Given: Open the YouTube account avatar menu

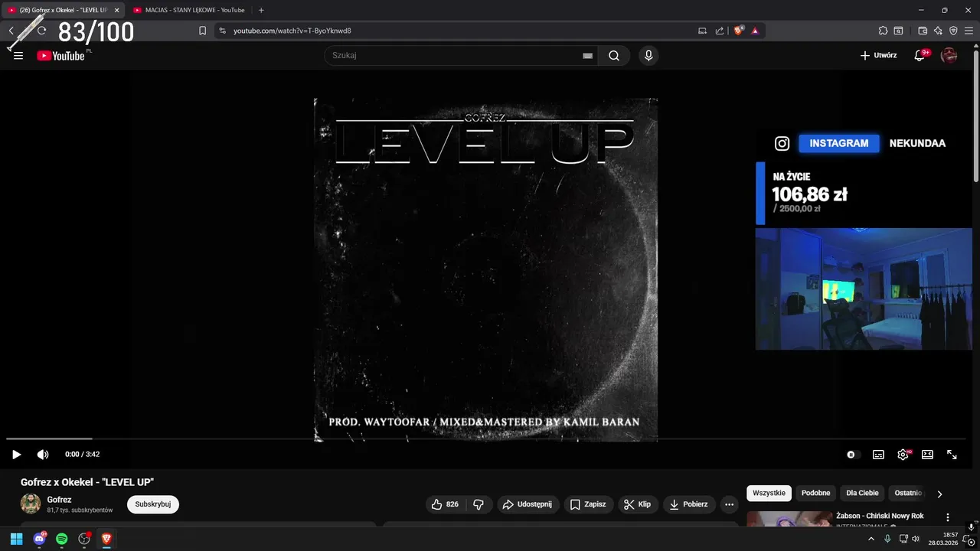Looking at the screenshot, I should [x=949, y=55].
